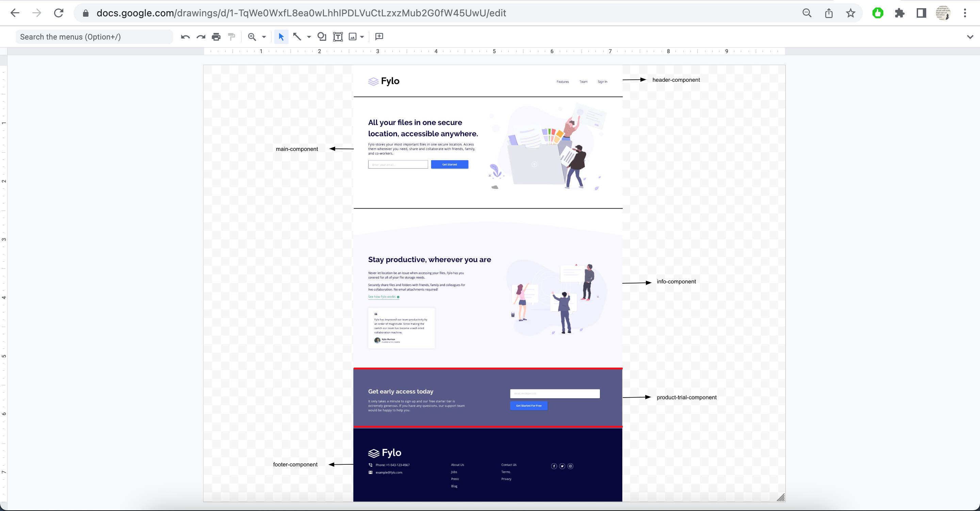The image size is (980, 511).
Task: Reload the page
Action: point(59,13)
